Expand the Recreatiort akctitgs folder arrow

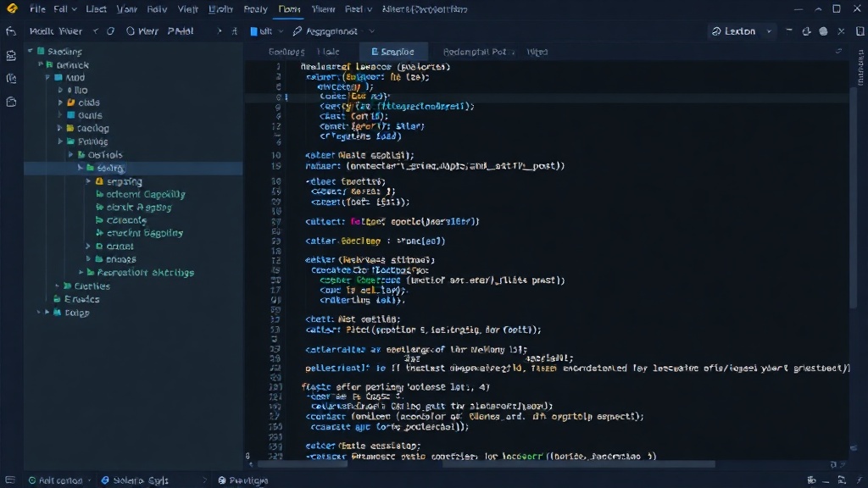click(x=81, y=272)
